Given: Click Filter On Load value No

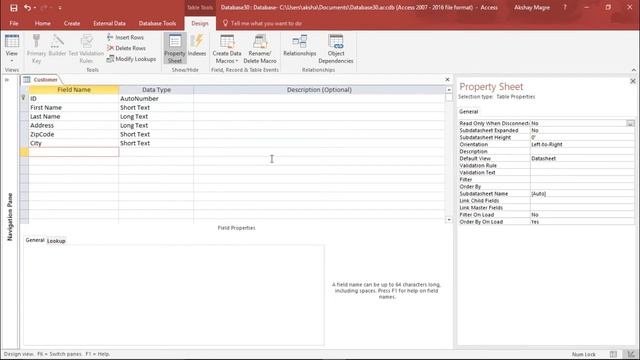Looking at the screenshot, I should (582, 215).
